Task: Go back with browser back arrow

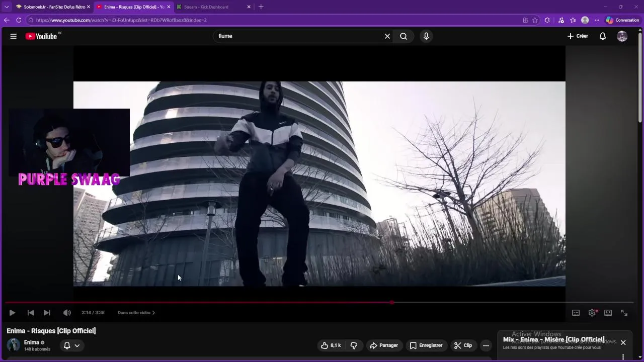Action: pyautogui.click(x=7, y=20)
